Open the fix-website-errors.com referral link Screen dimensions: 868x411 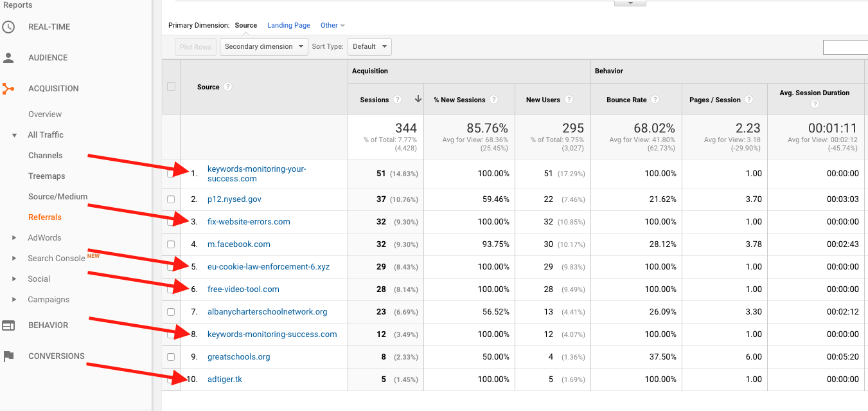point(249,222)
